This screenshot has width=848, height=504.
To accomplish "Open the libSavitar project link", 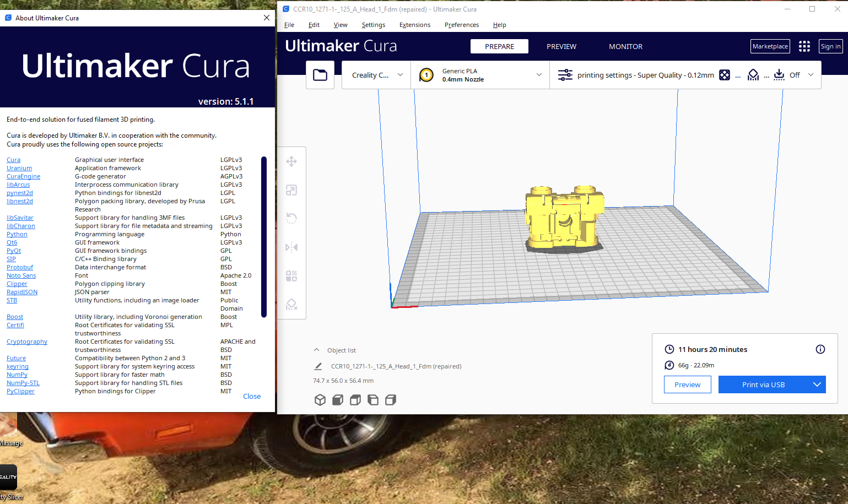I will click(x=20, y=218).
